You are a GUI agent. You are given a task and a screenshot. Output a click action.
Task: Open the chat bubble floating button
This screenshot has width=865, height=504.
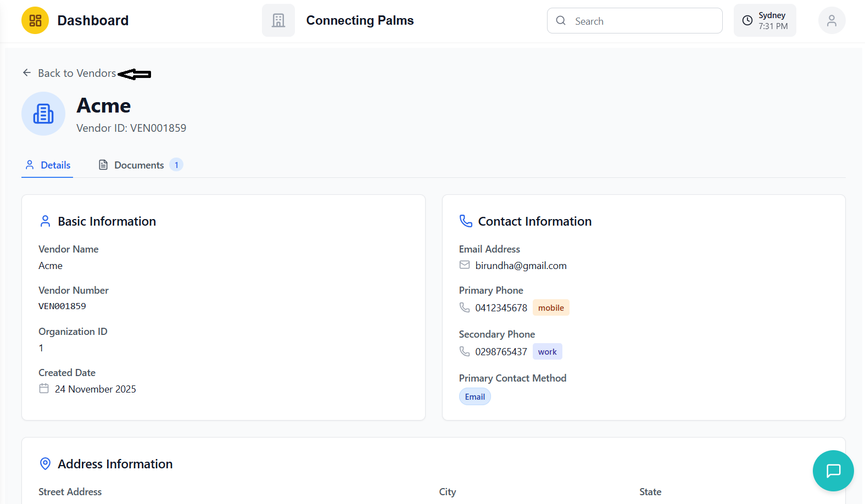point(833,471)
